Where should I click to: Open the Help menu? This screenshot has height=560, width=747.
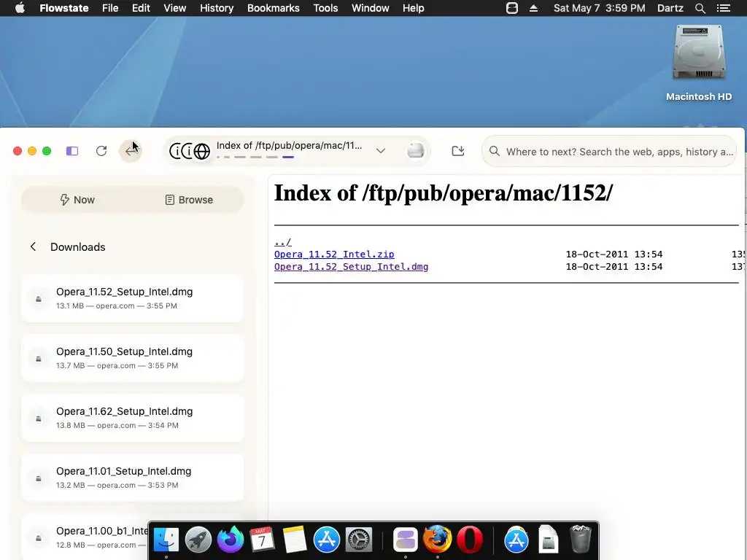(x=413, y=8)
